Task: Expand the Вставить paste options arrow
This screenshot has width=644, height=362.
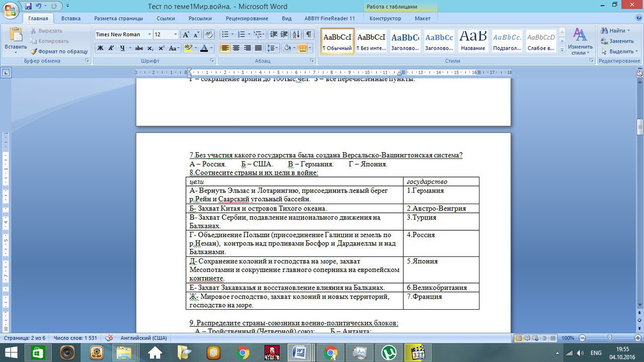Action: pyautogui.click(x=16, y=52)
